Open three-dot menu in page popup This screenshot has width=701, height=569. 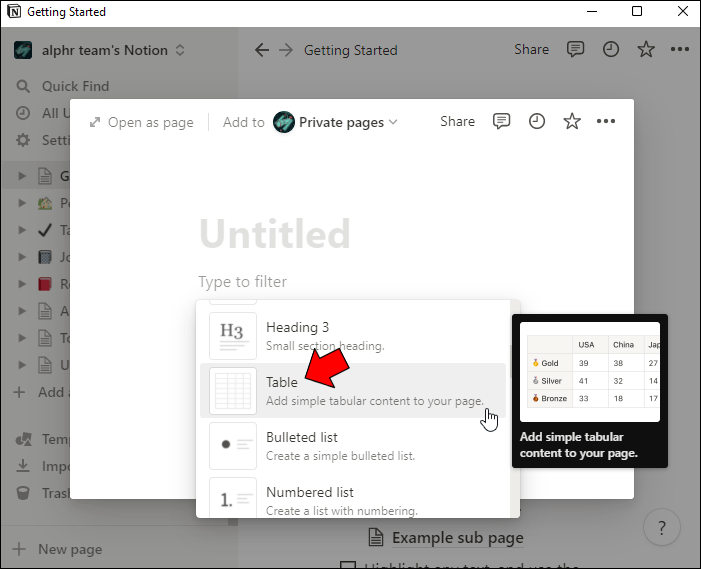click(606, 121)
